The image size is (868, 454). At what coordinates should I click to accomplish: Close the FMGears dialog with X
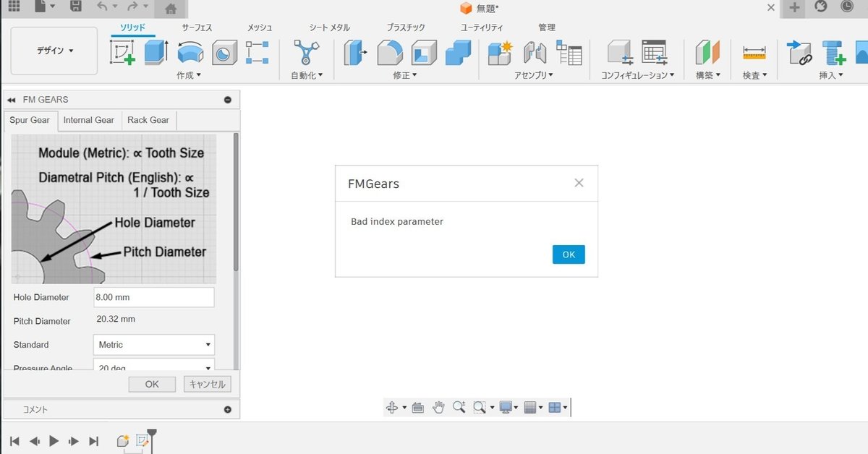[x=579, y=183]
